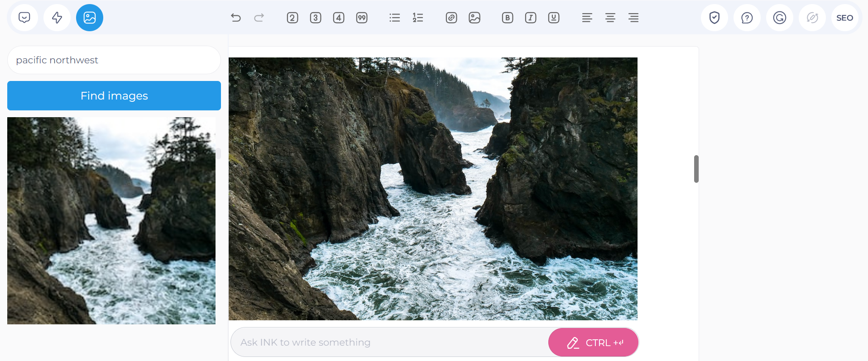
Task: Click the editor vertical scrollbar handle
Action: point(696,169)
